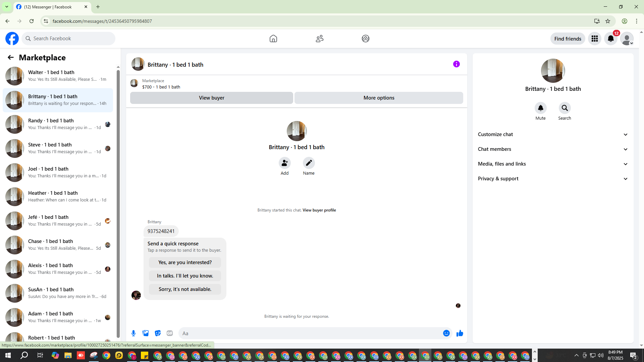Image resolution: width=644 pixels, height=362 pixels.
Task: Expand the Chat members section
Action: pos(553,149)
